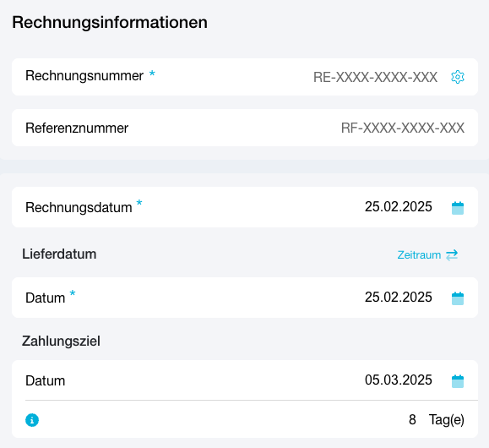Click the Rechnungsdatum label
The height and width of the screenshot is (448, 489).
pos(79,208)
